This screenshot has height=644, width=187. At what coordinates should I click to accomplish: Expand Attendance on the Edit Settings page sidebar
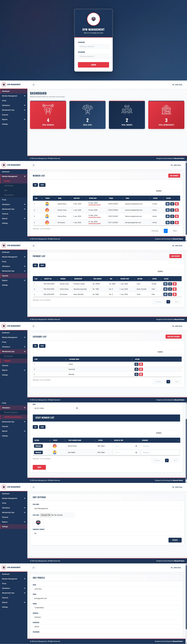(x=14, y=508)
